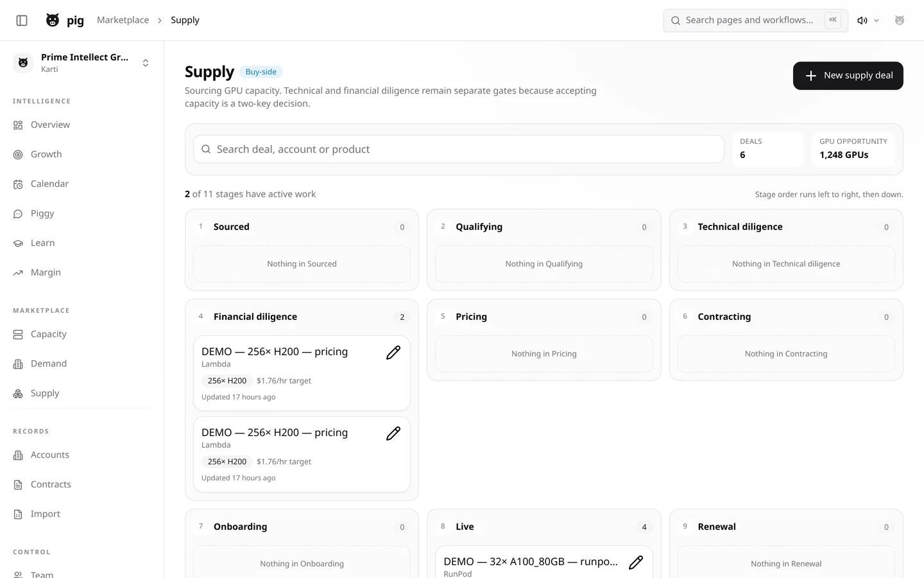Navigate to Learn
Viewport: 924px width, 578px height.
pos(81,243)
